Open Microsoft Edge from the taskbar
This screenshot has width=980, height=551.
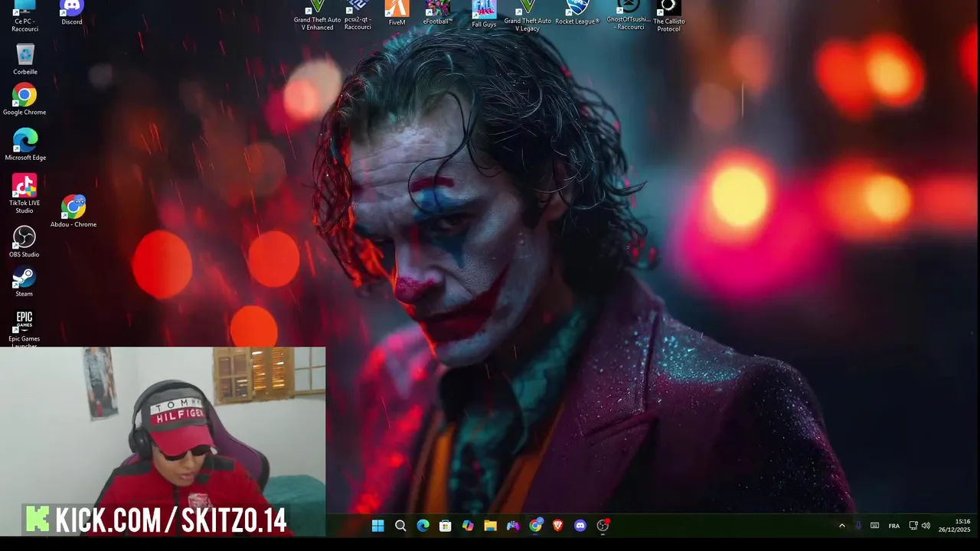click(x=423, y=525)
